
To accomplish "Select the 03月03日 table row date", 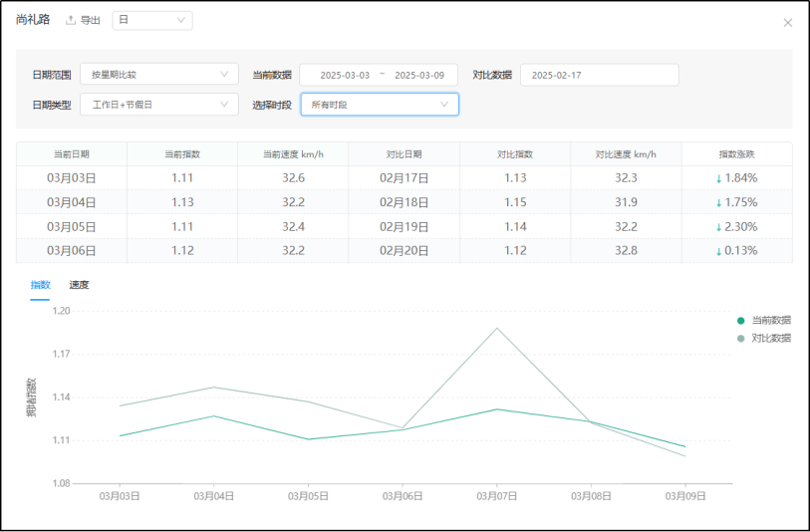I will click(x=72, y=178).
